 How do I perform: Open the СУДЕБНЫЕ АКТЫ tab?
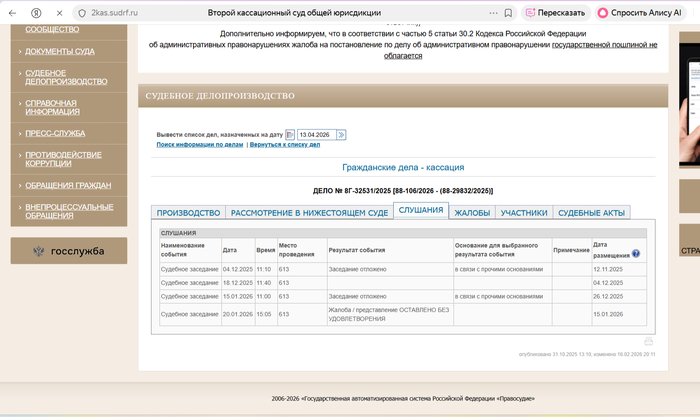point(591,213)
